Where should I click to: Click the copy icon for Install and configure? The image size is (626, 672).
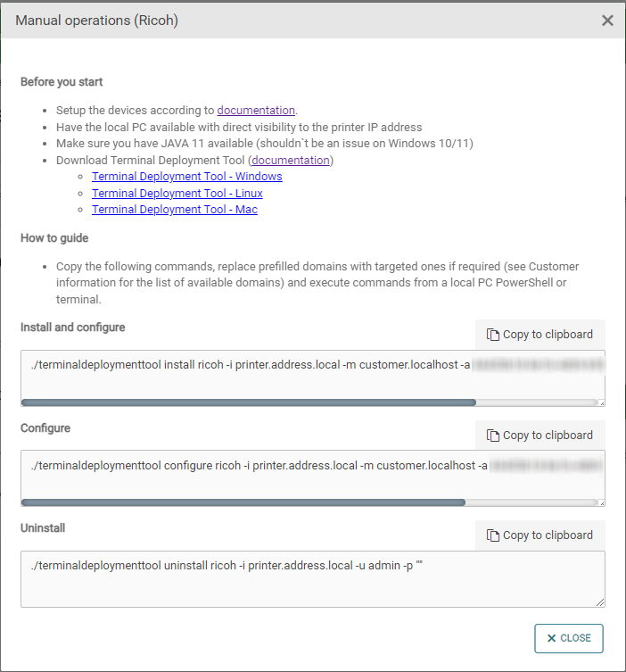(493, 335)
